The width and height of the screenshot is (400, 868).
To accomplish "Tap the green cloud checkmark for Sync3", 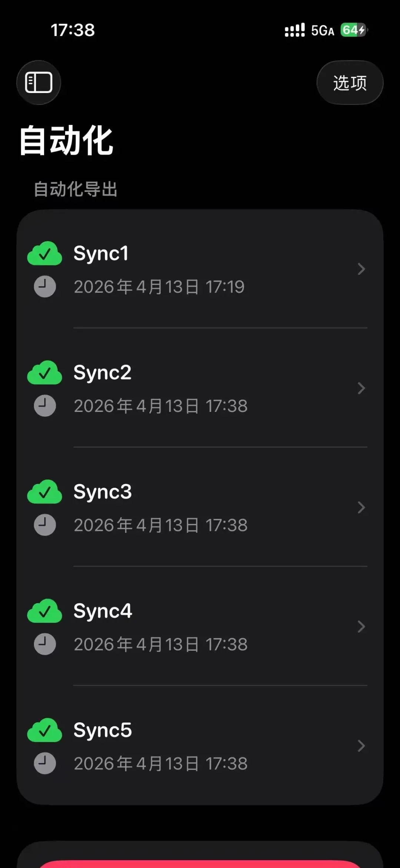I will pyautogui.click(x=44, y=492).
